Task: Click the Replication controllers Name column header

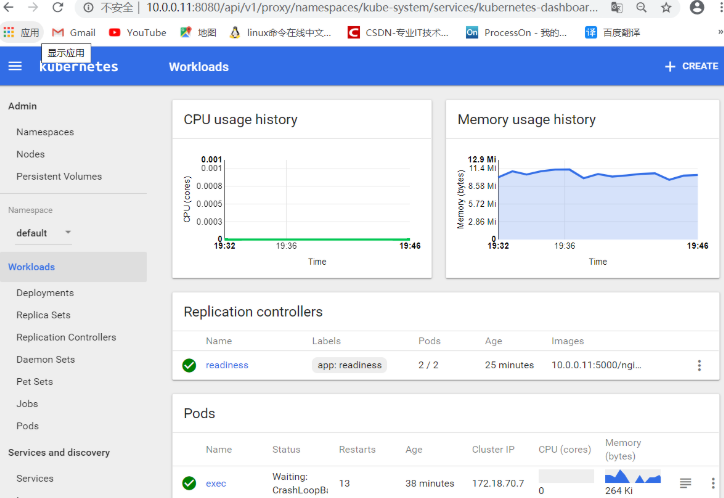Action: pos(219,341)
